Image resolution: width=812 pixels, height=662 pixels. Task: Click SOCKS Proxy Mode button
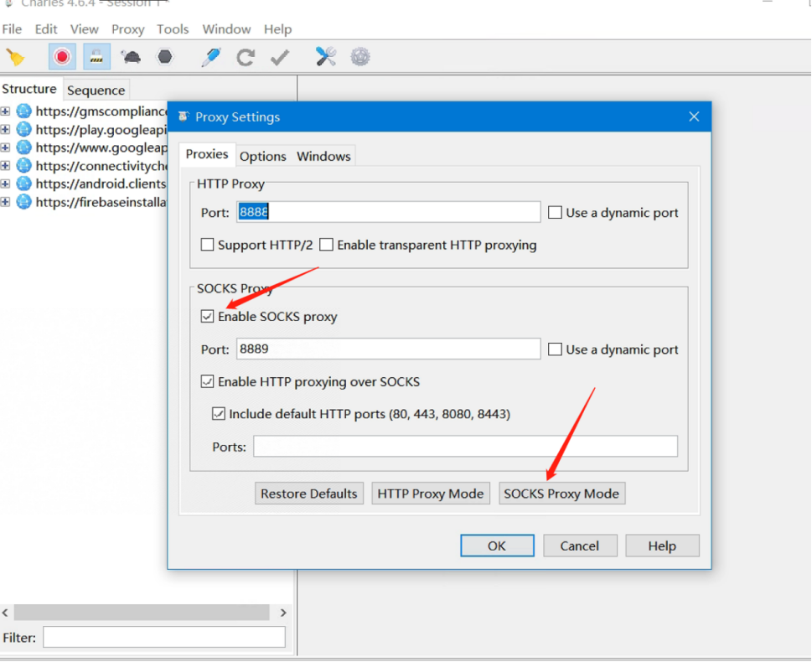click(x=562, y=494)
